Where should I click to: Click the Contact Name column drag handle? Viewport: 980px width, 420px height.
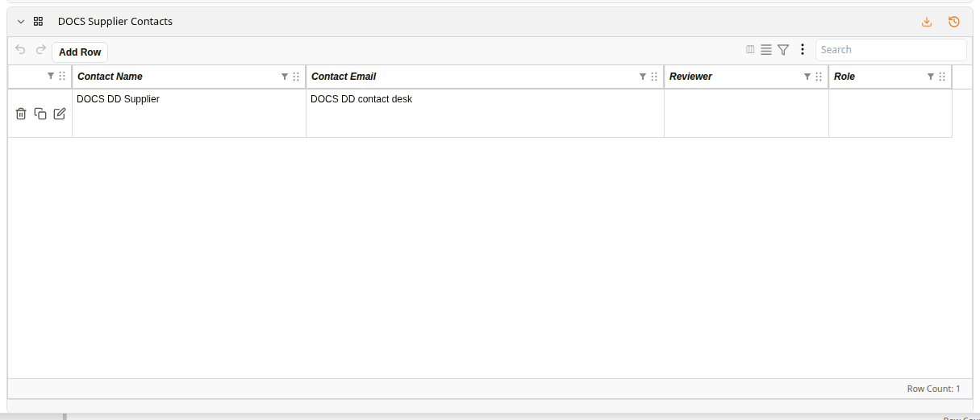click(296, 77)
